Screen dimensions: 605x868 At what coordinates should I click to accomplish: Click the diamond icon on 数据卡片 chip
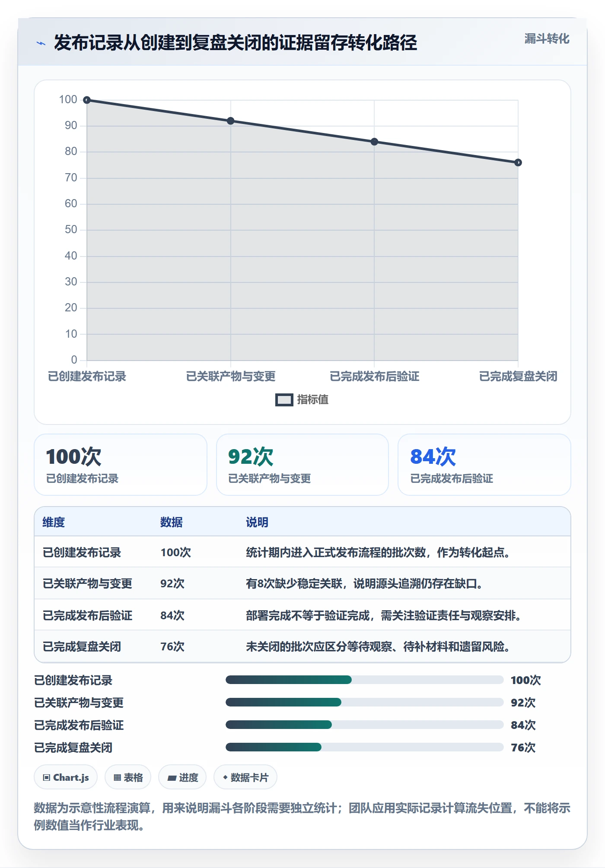(x=225, y=777)
